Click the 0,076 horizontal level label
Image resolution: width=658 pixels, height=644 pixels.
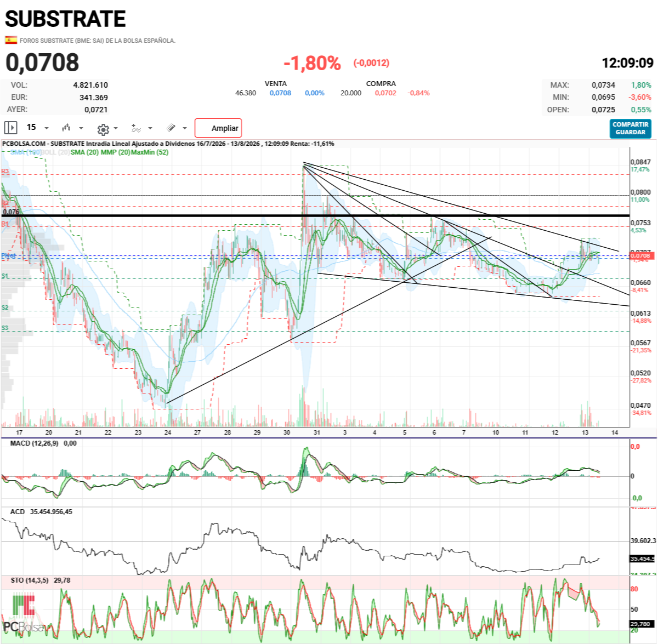pos(11,212)
